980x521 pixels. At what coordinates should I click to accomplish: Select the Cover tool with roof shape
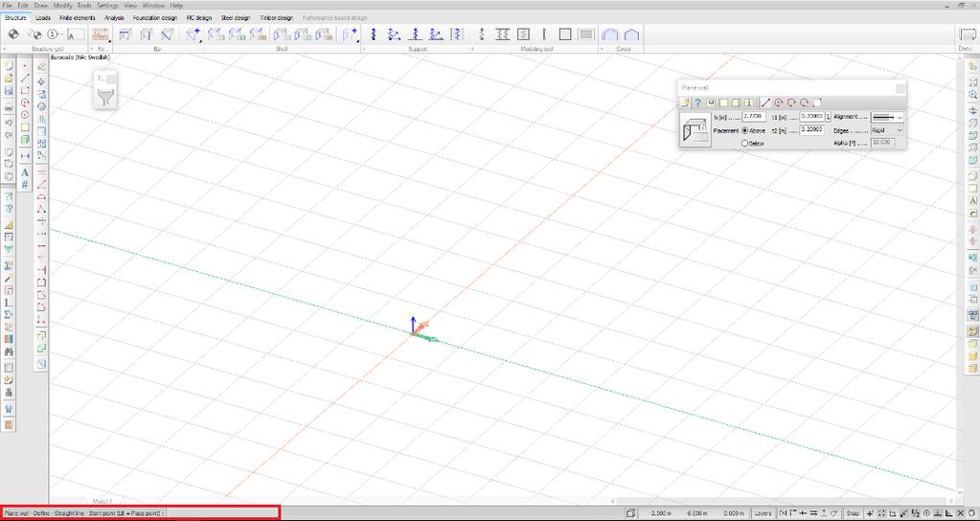[631, 34]
